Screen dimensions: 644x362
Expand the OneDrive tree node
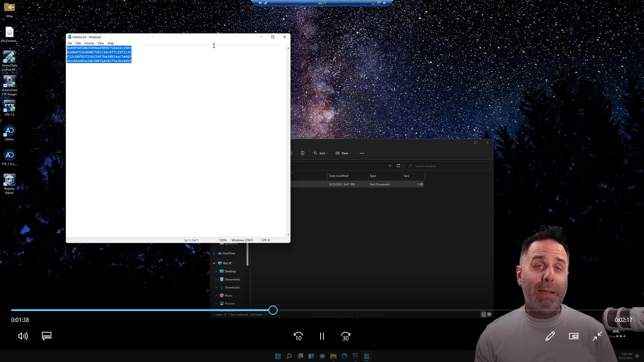point(214,254)
